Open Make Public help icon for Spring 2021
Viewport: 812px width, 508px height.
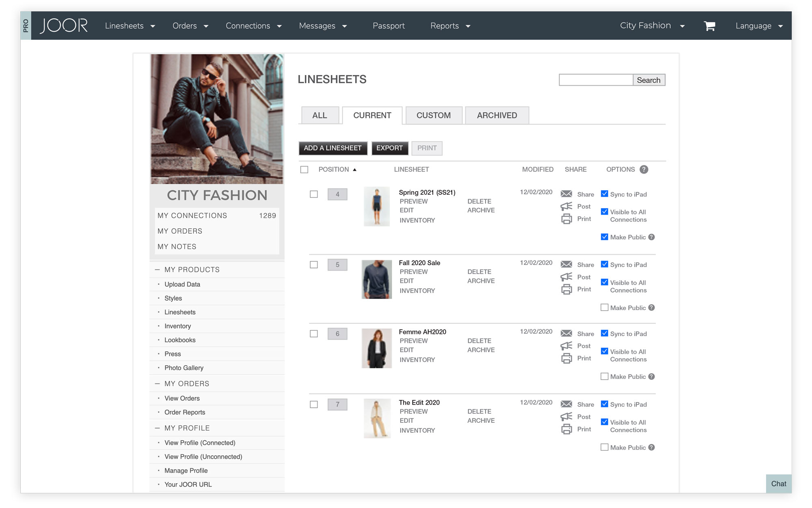652,237
